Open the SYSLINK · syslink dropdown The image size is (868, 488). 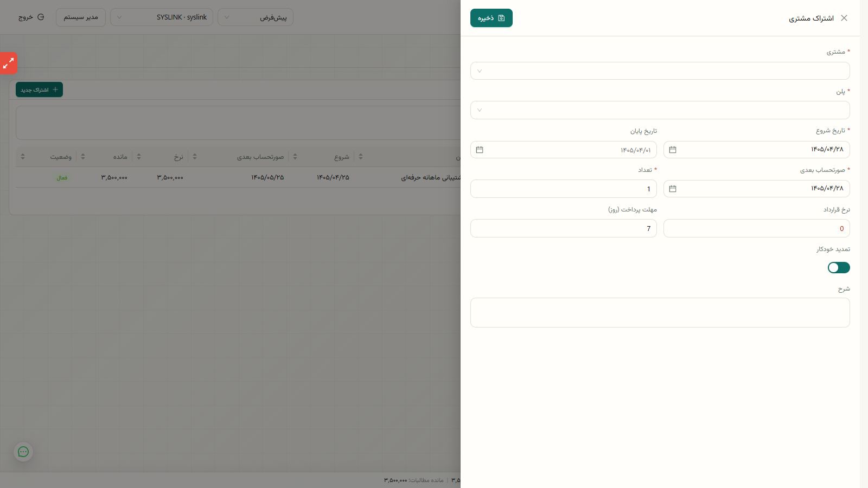tap(162, 17)
